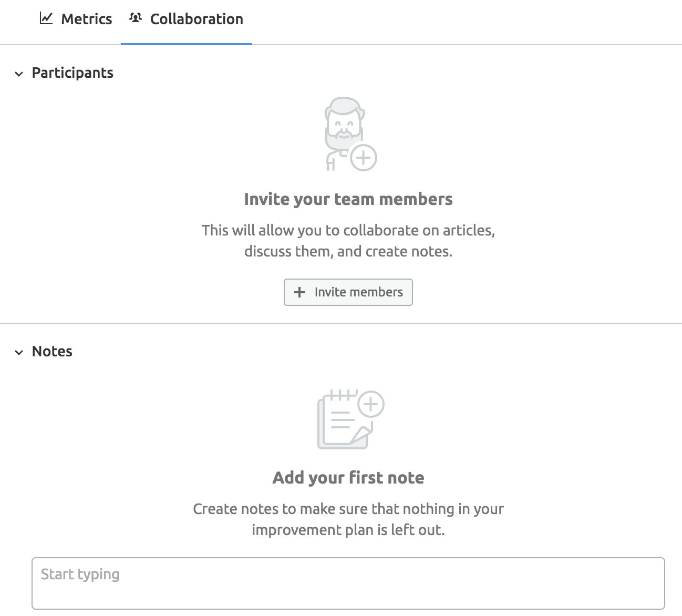
Task: Click the notepad add-note illustration
Action: click(350, 419)
